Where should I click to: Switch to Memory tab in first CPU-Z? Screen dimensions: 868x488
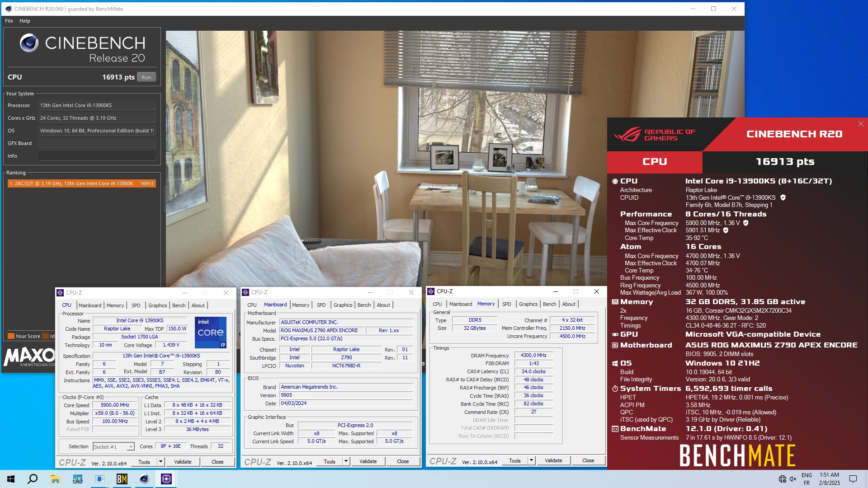115,305
